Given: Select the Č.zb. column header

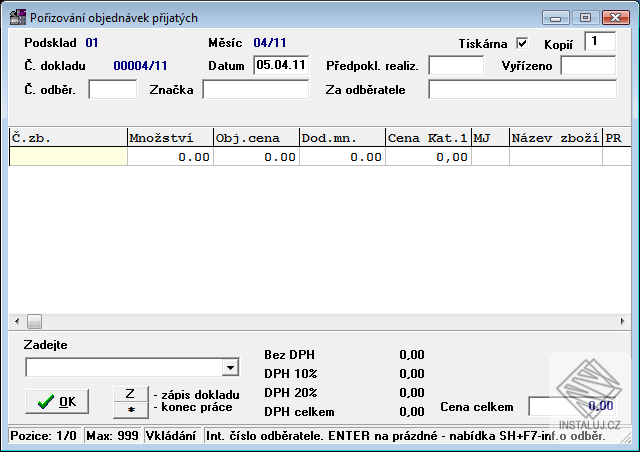Looking at the screenshot, I should click(x=68, y=138).
